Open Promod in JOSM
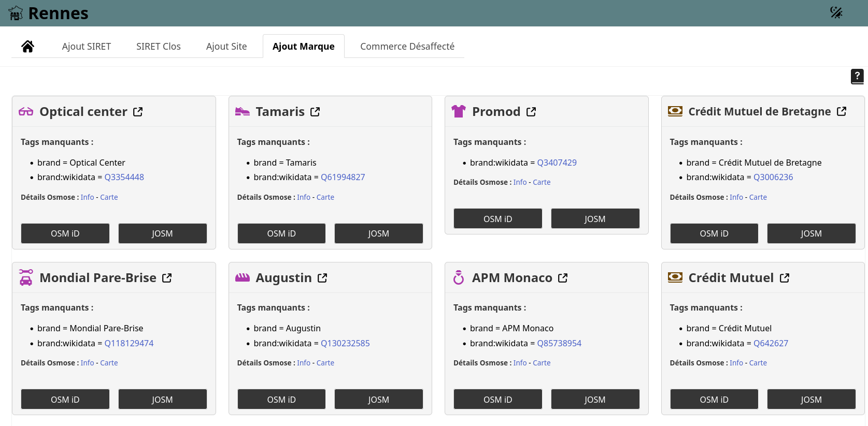 (x=595, y=219)
